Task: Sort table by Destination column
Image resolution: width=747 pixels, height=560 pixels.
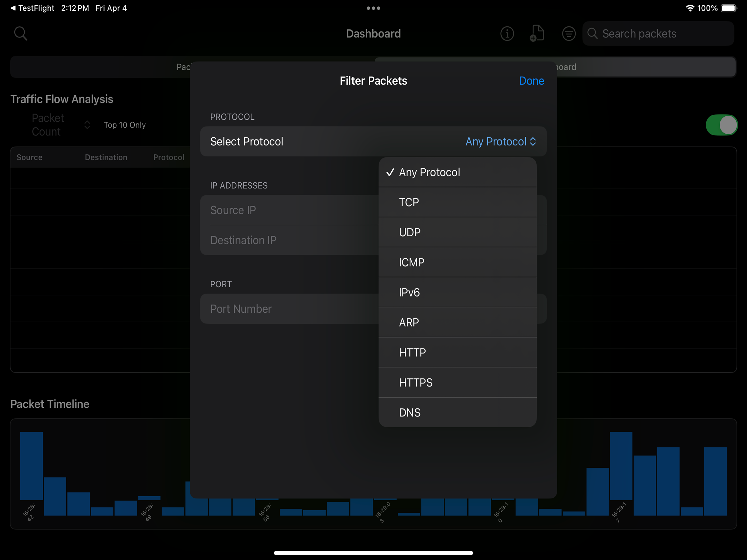Action: pyautogui.click(x=106, y=157)
